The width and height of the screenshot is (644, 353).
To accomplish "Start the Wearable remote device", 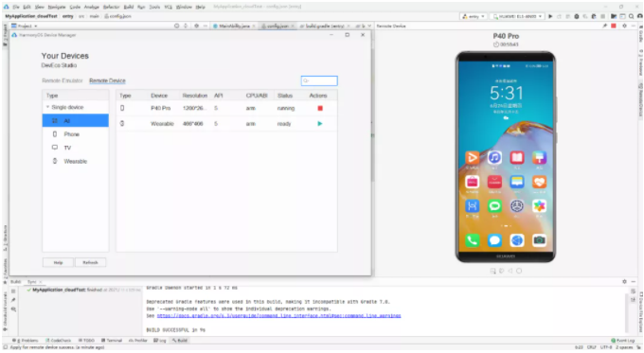I will [x=320, y=124].
